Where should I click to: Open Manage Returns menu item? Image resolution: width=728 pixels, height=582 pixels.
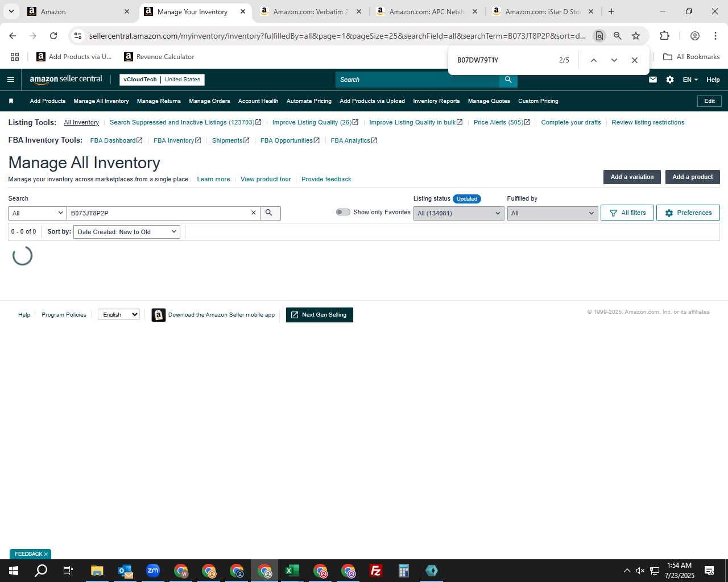(x=159, y=101)
